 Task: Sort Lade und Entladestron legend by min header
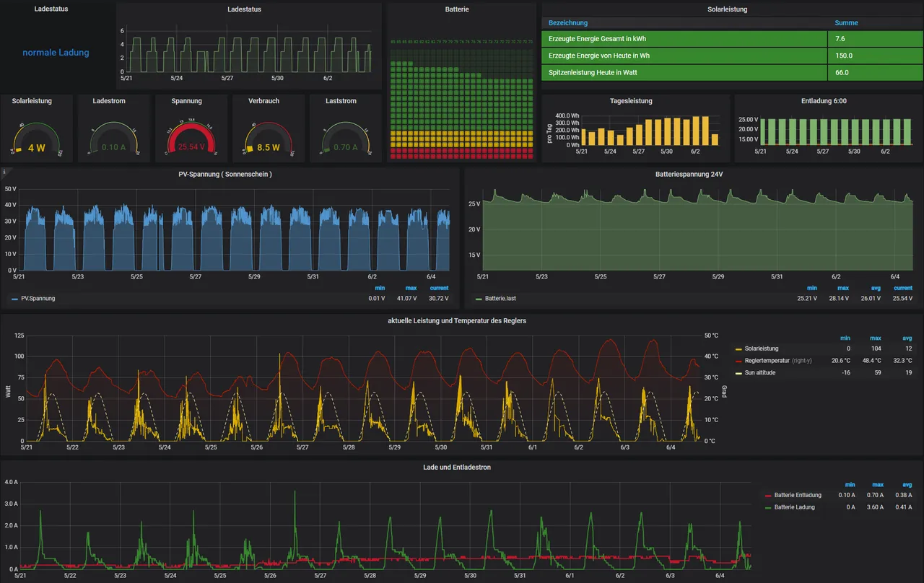pos(850,485)
